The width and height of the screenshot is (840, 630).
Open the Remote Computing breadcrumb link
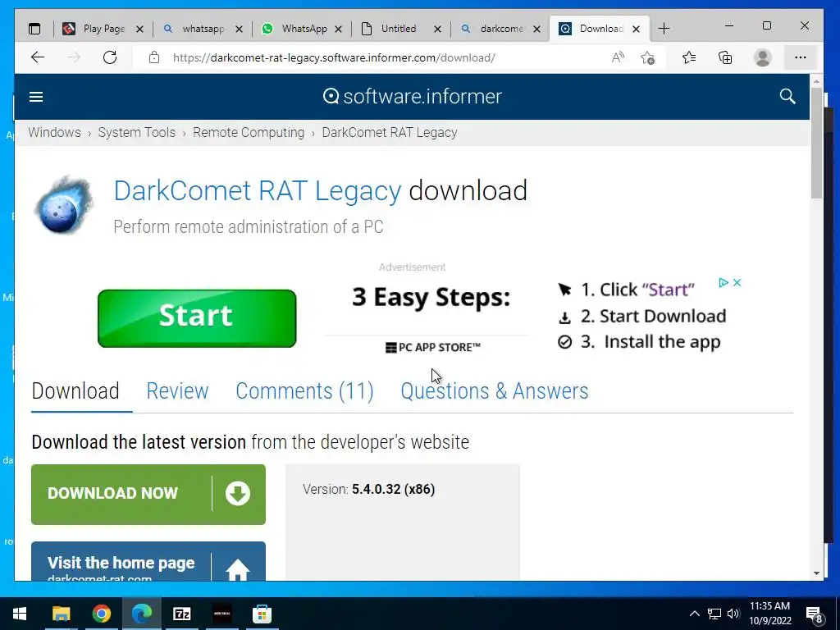(x=249, y=132)
